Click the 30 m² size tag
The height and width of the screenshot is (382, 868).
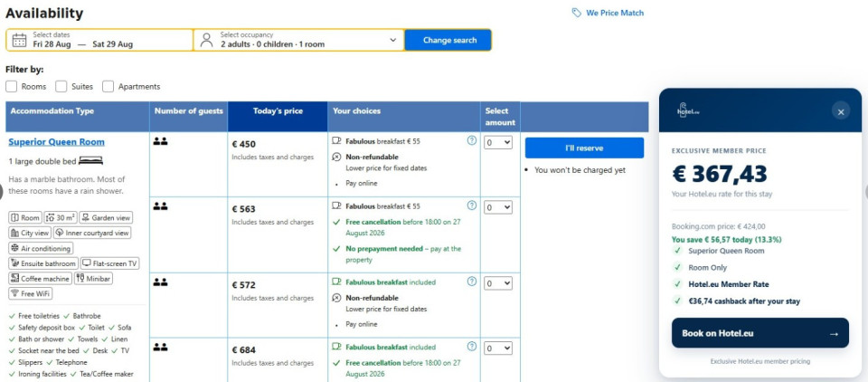[x=61, y=218]
